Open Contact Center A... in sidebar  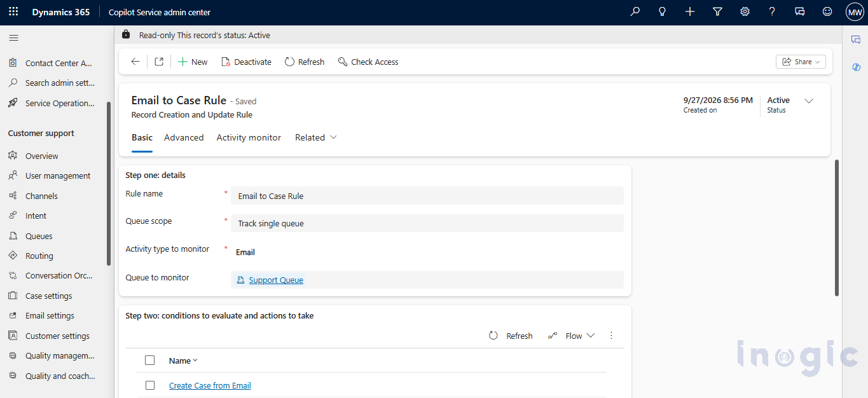57,63
